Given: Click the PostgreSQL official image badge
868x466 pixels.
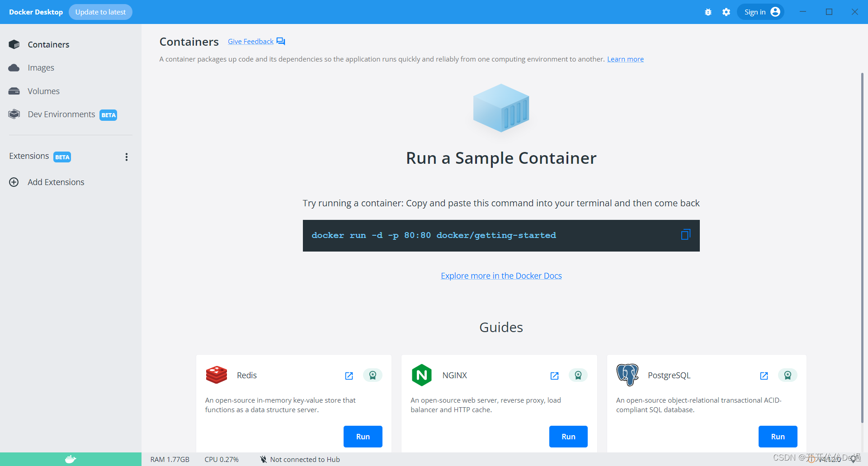Looking at the screenshot, I should tap(788, 375).
